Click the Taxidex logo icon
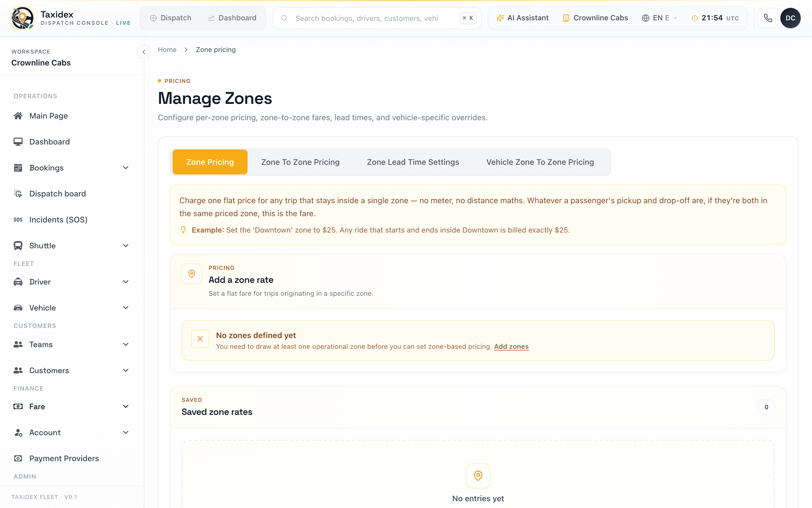 click(23, 18)
